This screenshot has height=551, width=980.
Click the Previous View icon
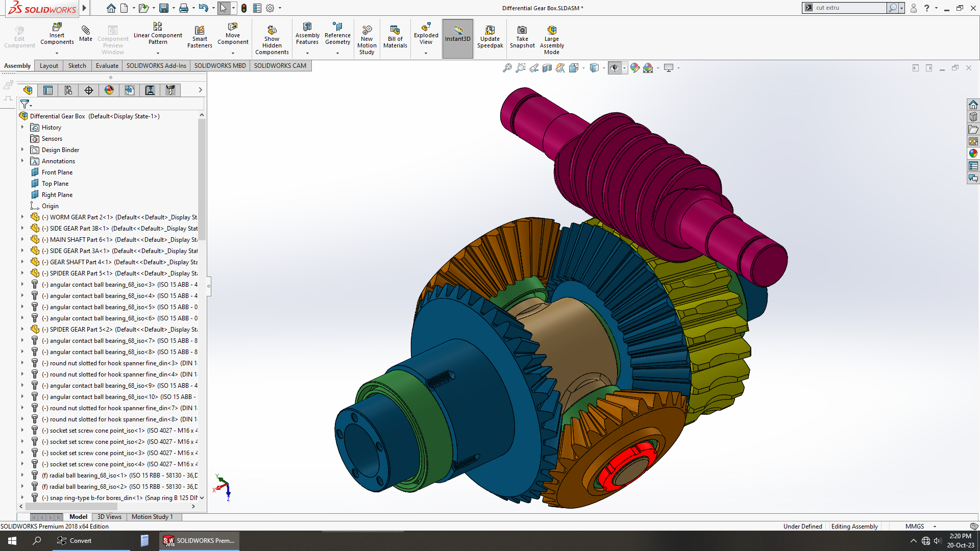point(534,68)
